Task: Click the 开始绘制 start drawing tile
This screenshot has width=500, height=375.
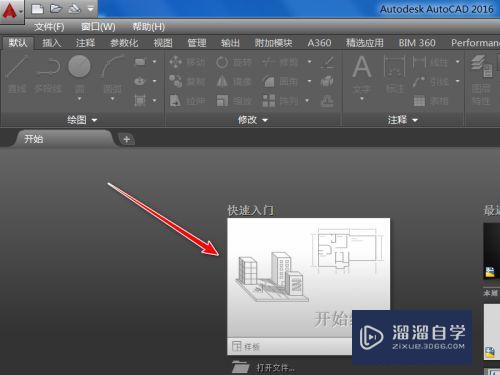Action: pyautogui.click(x=309, y=278)
